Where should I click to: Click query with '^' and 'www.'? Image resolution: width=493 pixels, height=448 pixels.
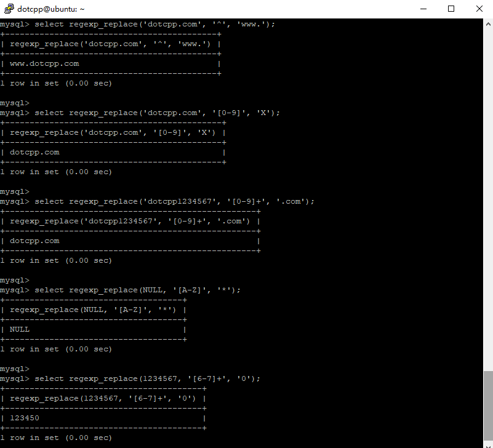click(154, 25)
